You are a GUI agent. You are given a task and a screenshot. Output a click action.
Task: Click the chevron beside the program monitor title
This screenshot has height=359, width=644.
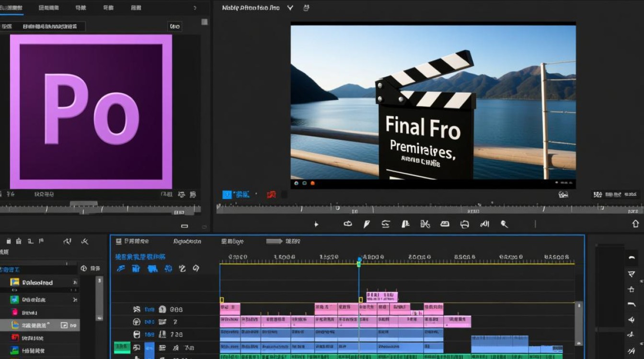tap(290, 8)
